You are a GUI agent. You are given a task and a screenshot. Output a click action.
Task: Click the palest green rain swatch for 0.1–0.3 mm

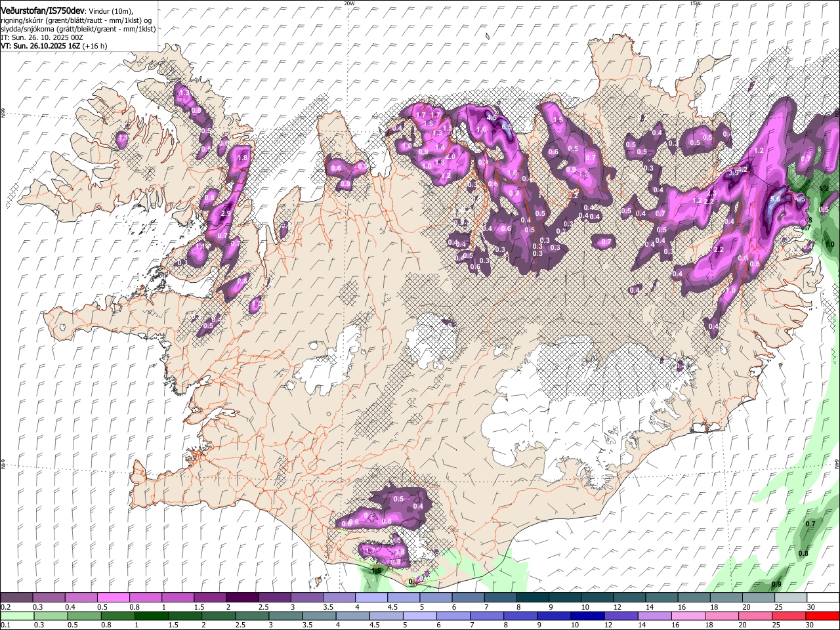(17, 616)
